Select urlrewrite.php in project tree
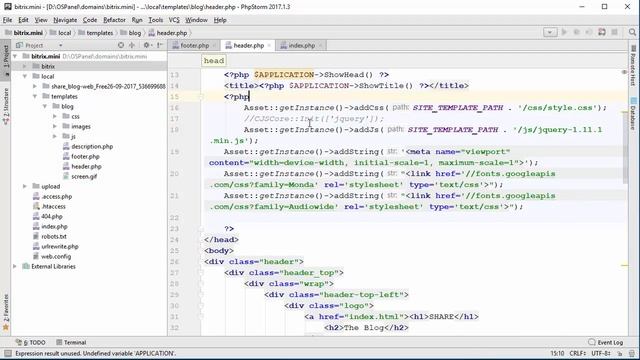Image resolution: width=640 pixels, height=360 pixels. (60, 246)
